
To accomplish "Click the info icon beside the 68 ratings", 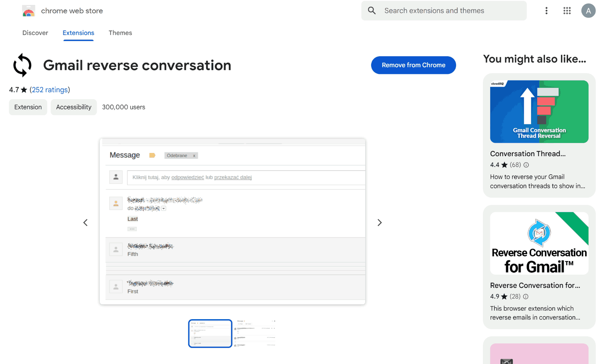I will pos(526,165).
